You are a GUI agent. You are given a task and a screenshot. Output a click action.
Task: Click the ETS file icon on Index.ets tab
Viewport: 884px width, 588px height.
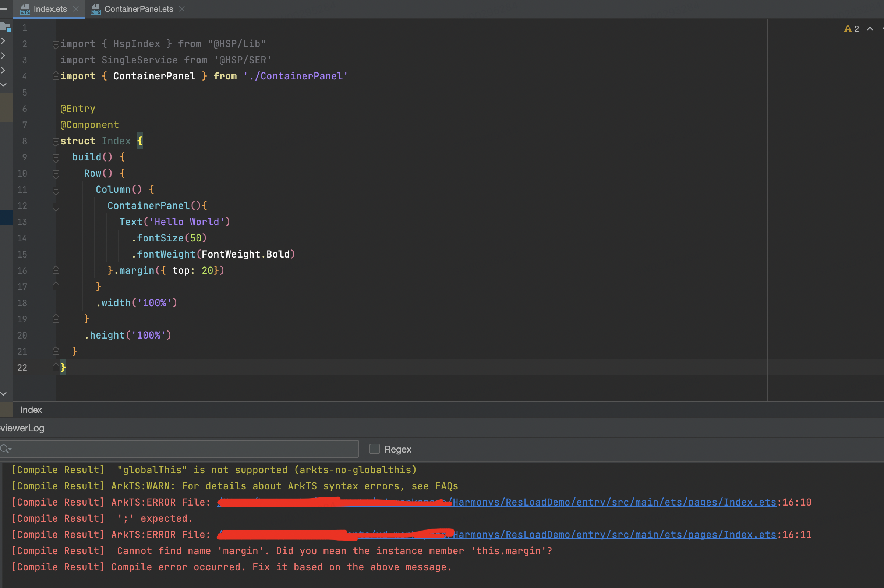(x=25, y=9)
